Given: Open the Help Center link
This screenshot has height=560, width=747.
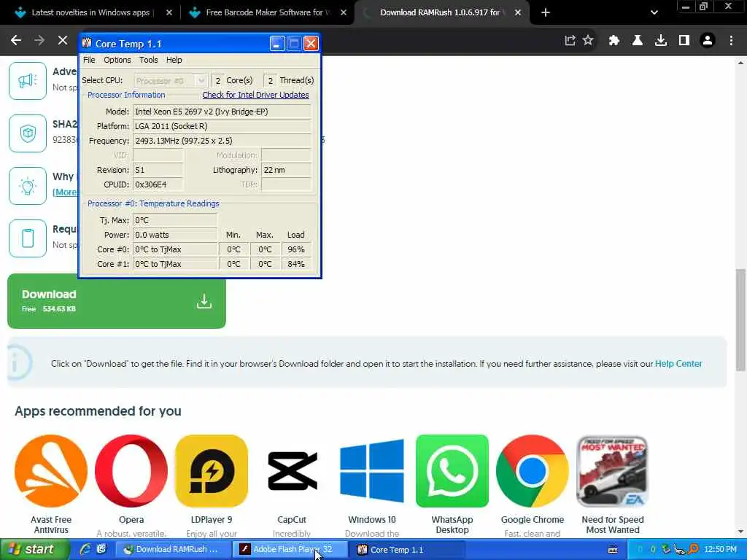Looking at the screenshot, I should 678,364.
